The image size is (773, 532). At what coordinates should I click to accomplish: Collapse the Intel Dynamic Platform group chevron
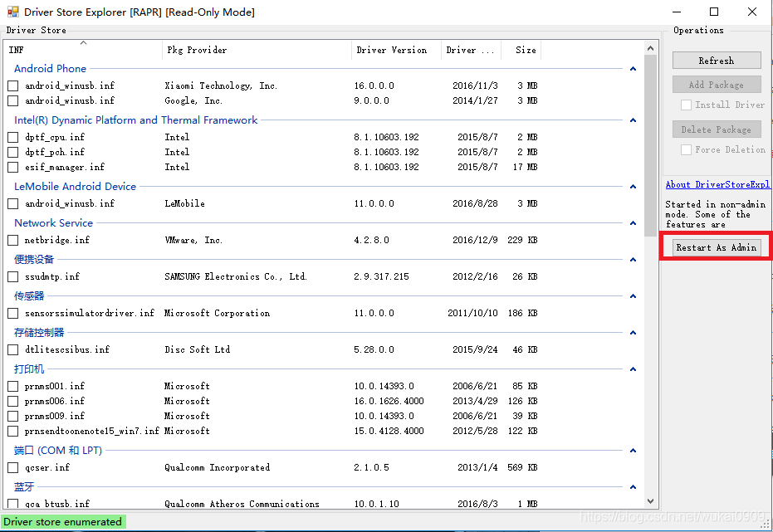coord(633,120)
